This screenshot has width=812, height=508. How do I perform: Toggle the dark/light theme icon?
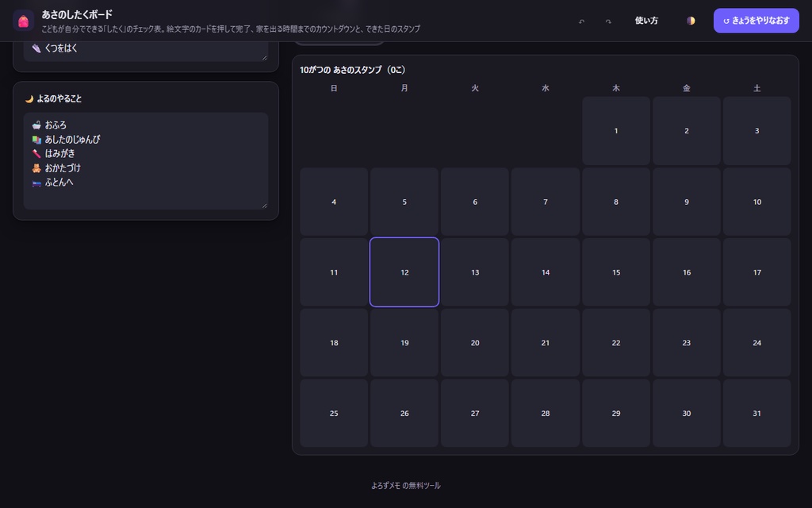click(x=691, y=21)
